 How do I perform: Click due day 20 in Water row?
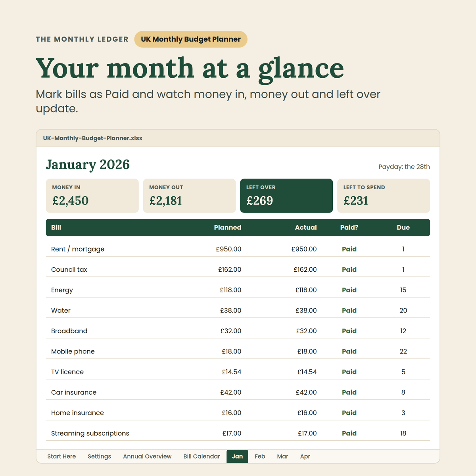(403, 311)
